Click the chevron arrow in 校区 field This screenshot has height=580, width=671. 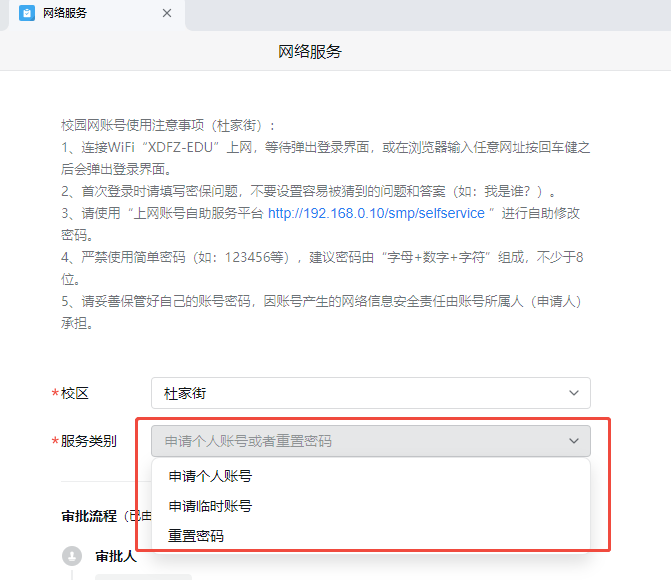573,393
